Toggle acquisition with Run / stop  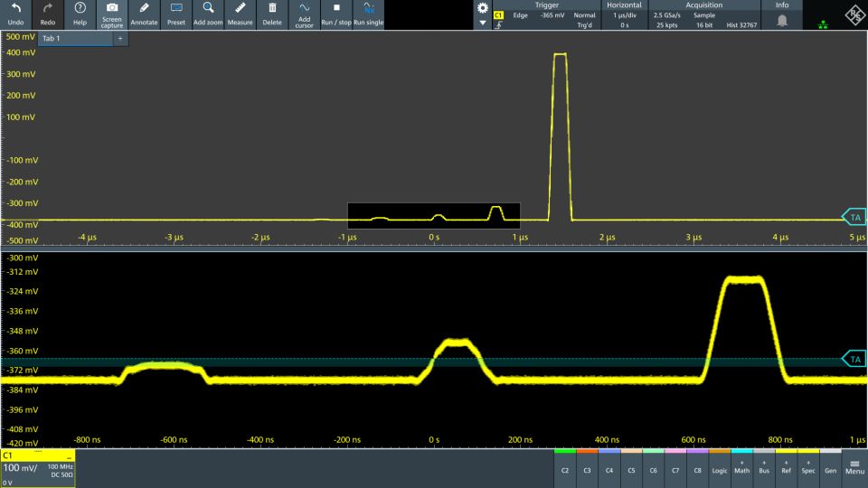(x=336, y=8)
